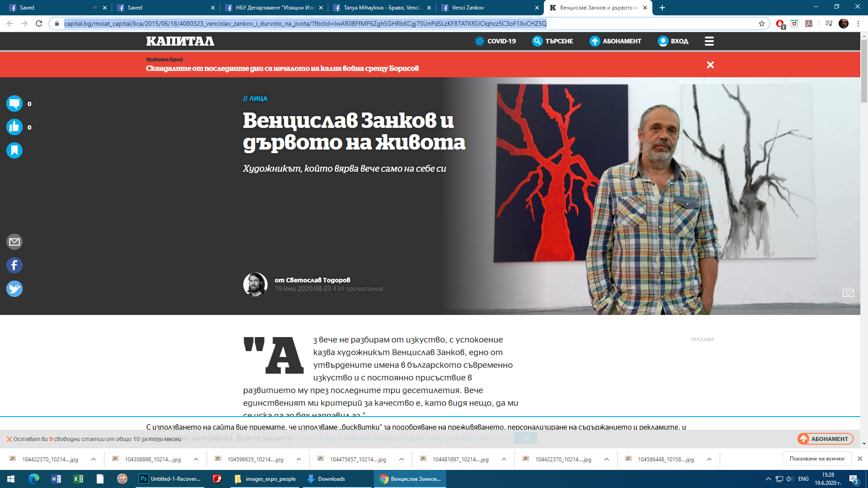The width and height of the screenshot is (868, 488).
Task: Click Показване на всички downloads button
Action: pyautogui.click(x=817, y=459)
